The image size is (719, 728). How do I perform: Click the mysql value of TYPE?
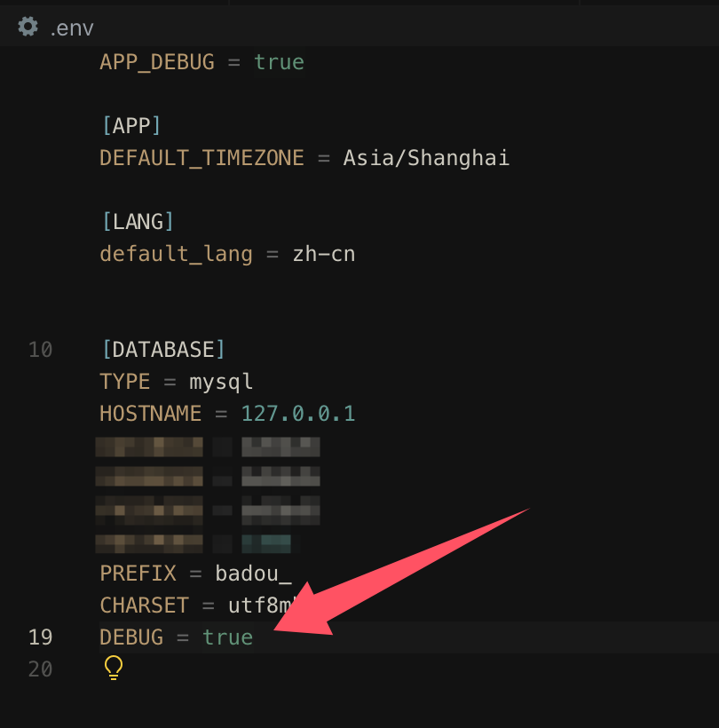[221, 382]
